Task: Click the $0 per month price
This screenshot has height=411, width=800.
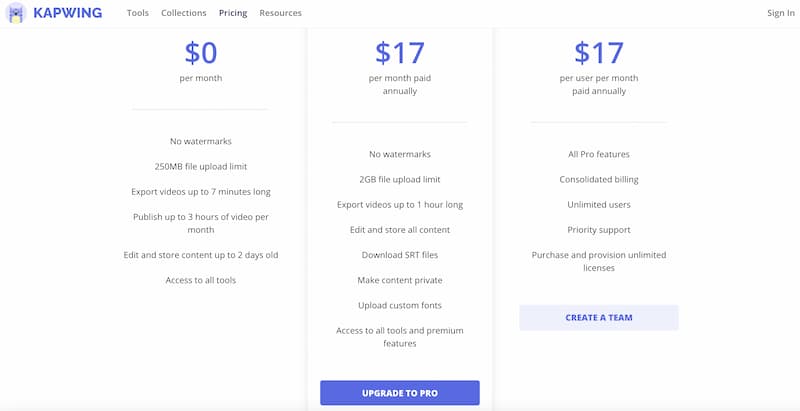Action: pos(200,52)
